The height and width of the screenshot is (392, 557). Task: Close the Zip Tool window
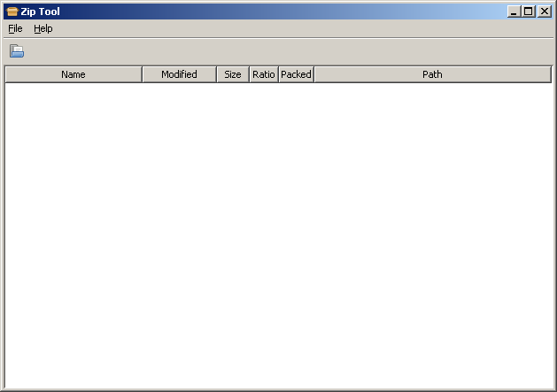tap(545, 12)
